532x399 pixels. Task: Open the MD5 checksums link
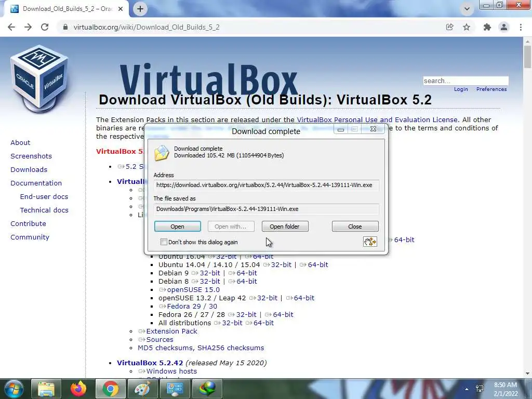click(x=166, y=348)
